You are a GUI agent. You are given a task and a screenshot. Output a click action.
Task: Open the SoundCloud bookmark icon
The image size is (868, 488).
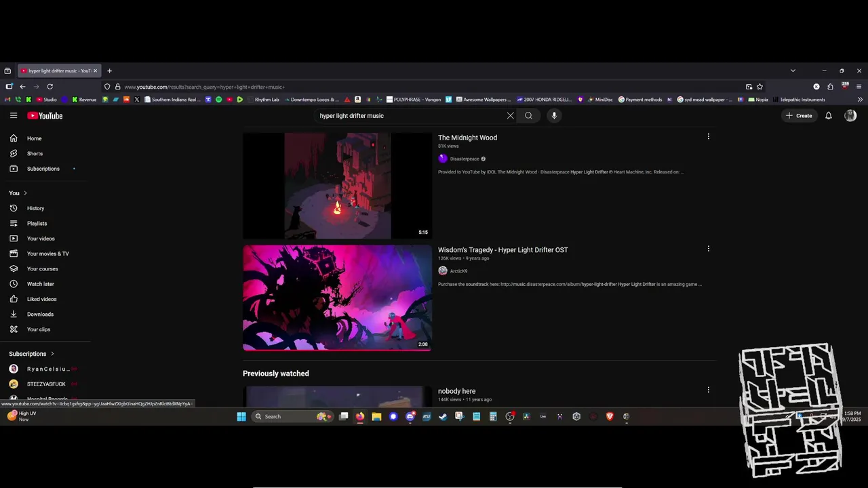126,100
